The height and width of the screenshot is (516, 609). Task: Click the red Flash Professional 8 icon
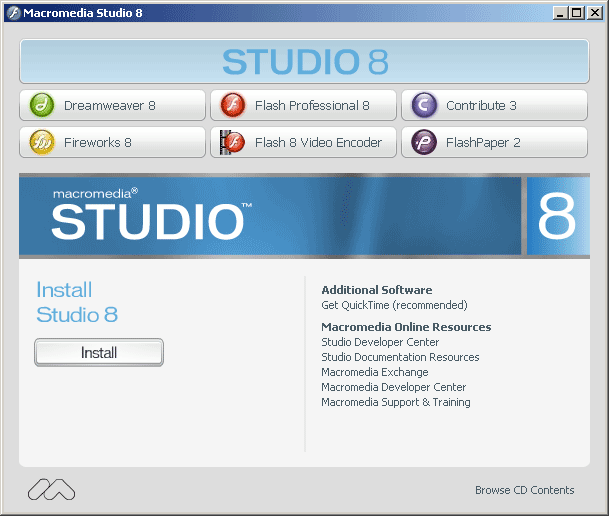232,105
